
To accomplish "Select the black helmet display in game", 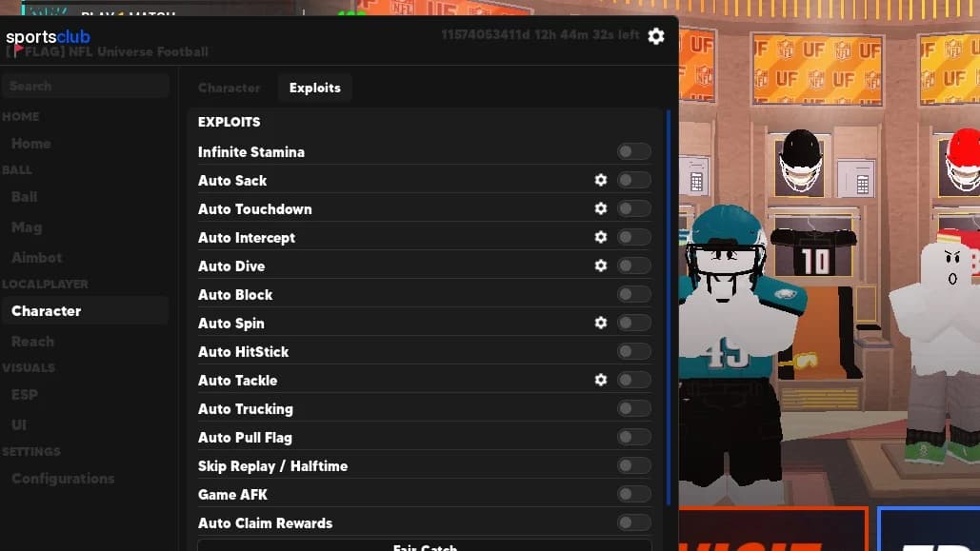I will point(801,161).
